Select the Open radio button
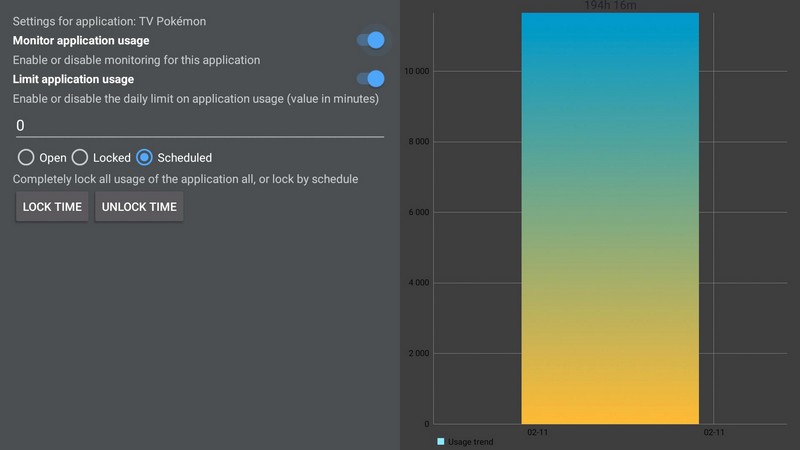This screenshot has width=800, height=450. [x=26, y=157]
